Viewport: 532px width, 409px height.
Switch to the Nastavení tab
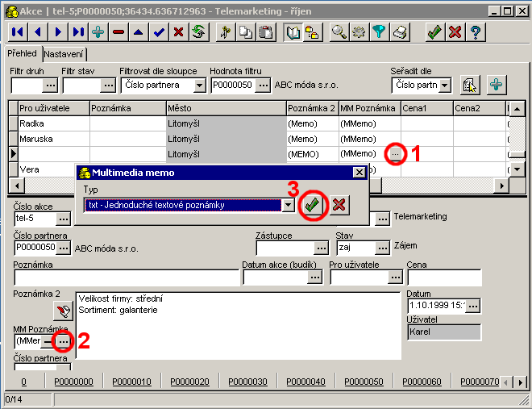64,54
